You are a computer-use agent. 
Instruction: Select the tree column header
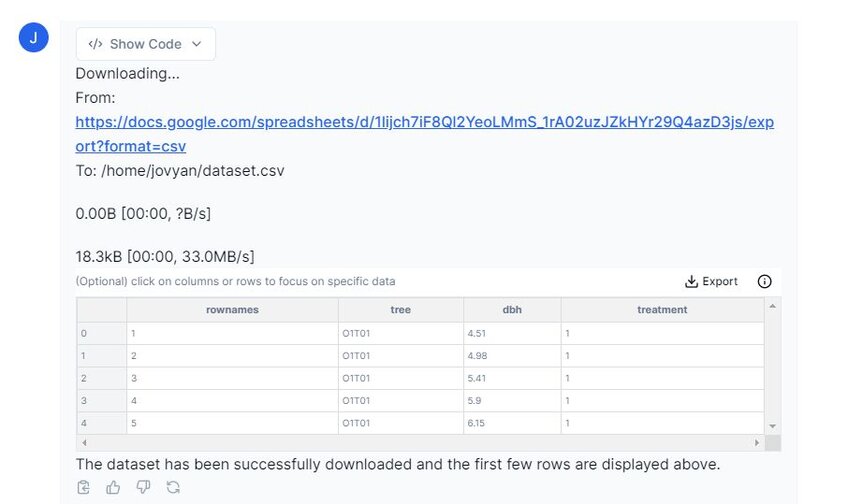pyautogui.click(x=401, y=310)
